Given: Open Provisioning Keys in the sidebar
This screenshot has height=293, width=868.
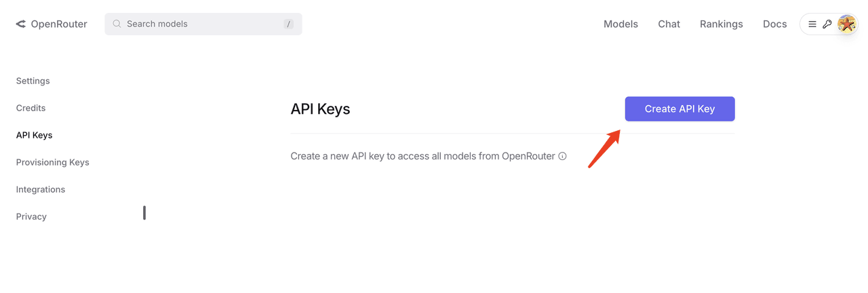Looking at the screenshot, I should [53, 162].
